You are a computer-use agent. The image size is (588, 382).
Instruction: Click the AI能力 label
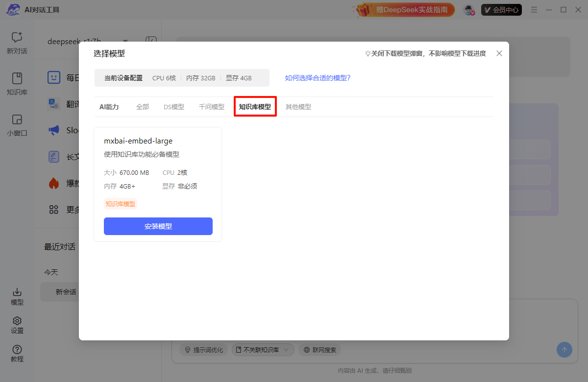(109, 107)
